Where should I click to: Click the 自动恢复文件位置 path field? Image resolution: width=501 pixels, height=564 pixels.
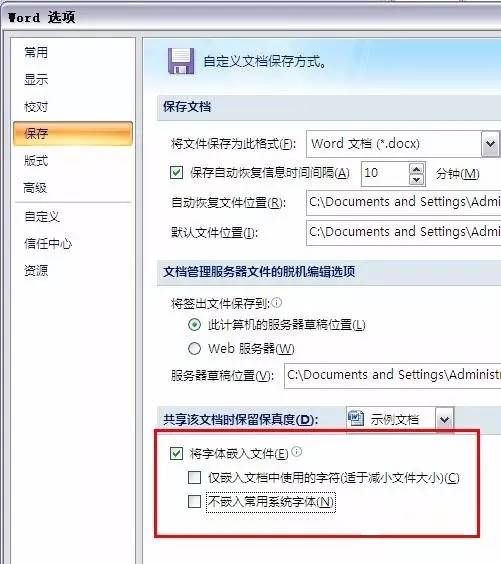[x=404, y=203]
